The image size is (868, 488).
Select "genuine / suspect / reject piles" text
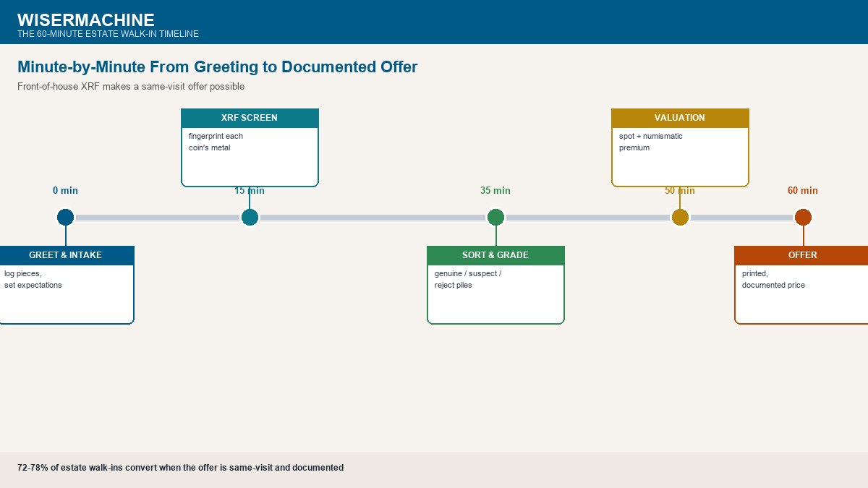[468, 280]
